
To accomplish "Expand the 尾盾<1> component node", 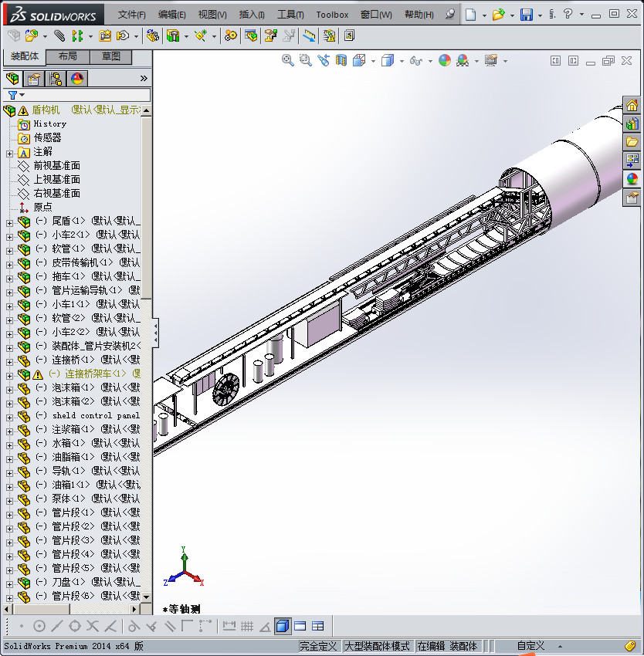I will coord(9,223).
